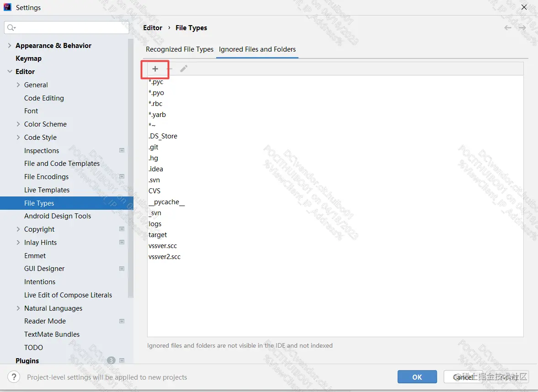
Task: Open Emmet settings
Action: [x=35, y=256]
